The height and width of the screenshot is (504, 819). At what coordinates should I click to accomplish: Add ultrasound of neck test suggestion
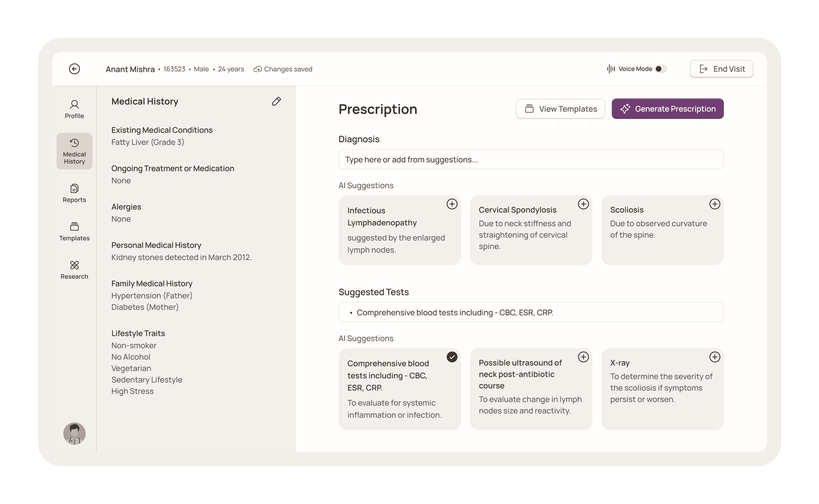583,357
